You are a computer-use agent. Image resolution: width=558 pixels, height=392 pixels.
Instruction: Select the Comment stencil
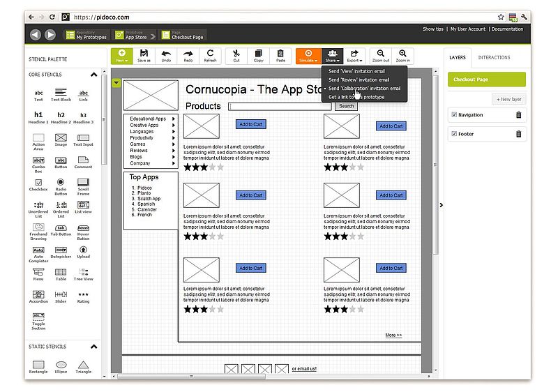83,163
